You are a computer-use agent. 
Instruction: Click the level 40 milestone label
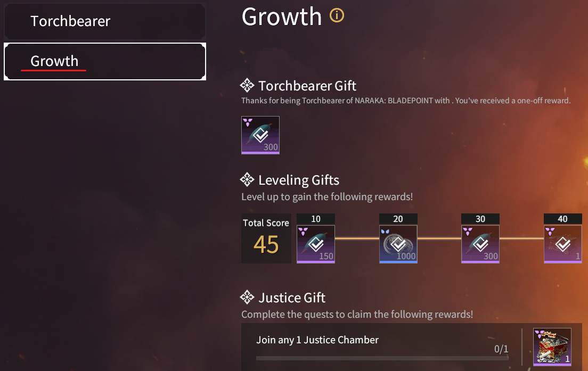(563, 219)
